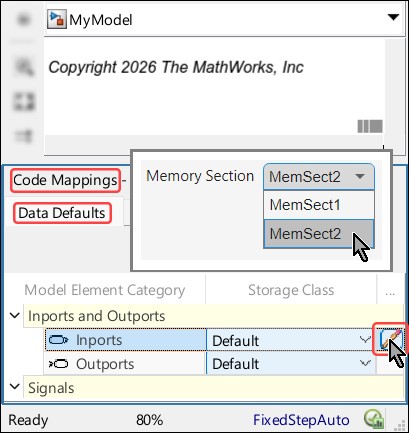This screenshot has width=409, height=433.
Task: Click the FixedStepAuto solver link
Action: (x=301, y=420)
